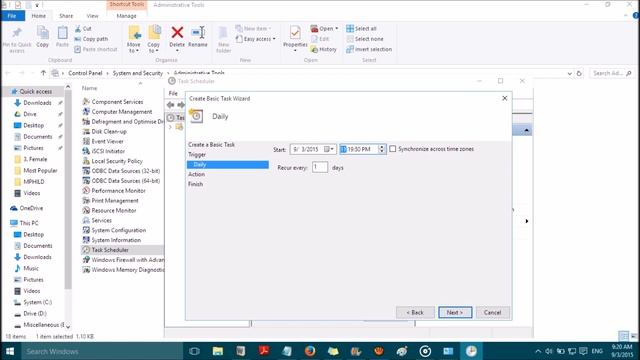Select Performance Monitor in file list
This screenshot has height=360, width=640.
click(x=118, y=191)
